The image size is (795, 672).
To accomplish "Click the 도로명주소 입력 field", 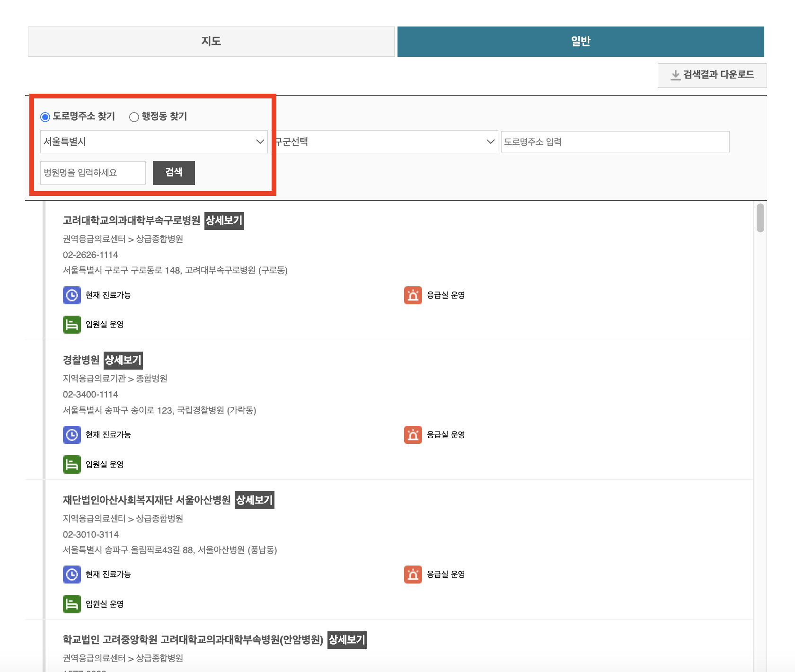I will (x=615, y=141).
